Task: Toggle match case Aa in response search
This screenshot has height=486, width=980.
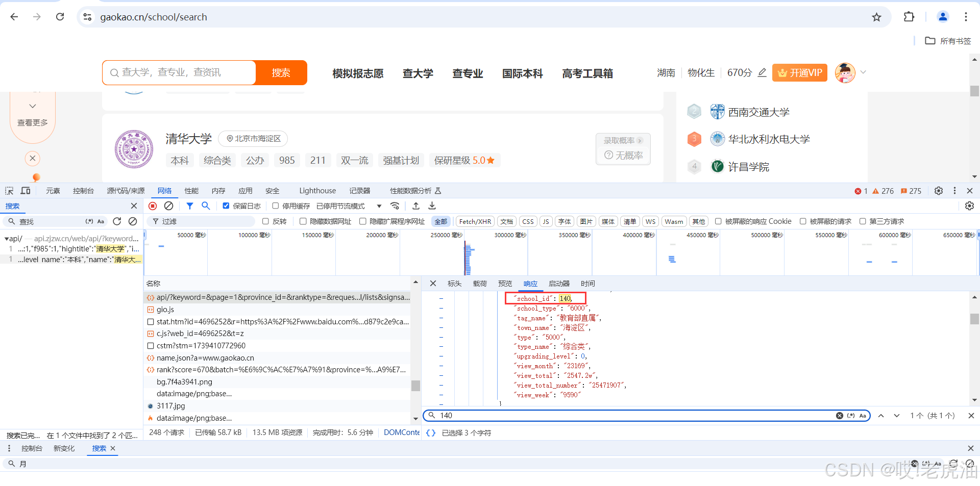Action: pos(863,416)
